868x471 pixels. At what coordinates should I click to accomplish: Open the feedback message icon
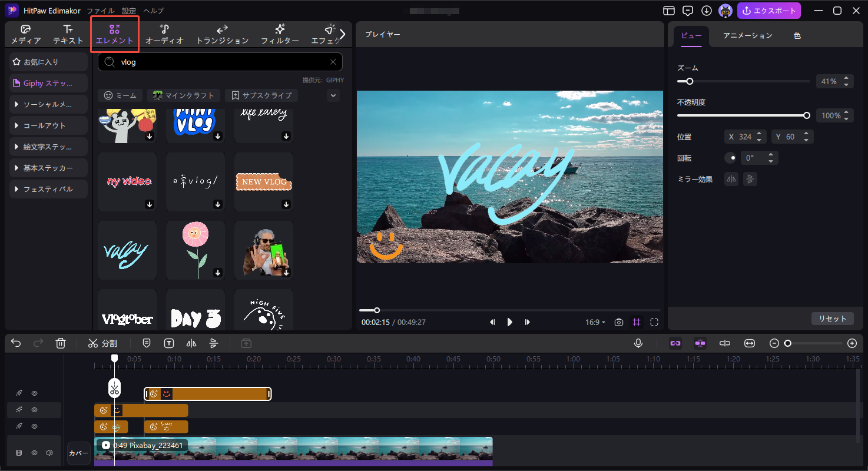688,11
